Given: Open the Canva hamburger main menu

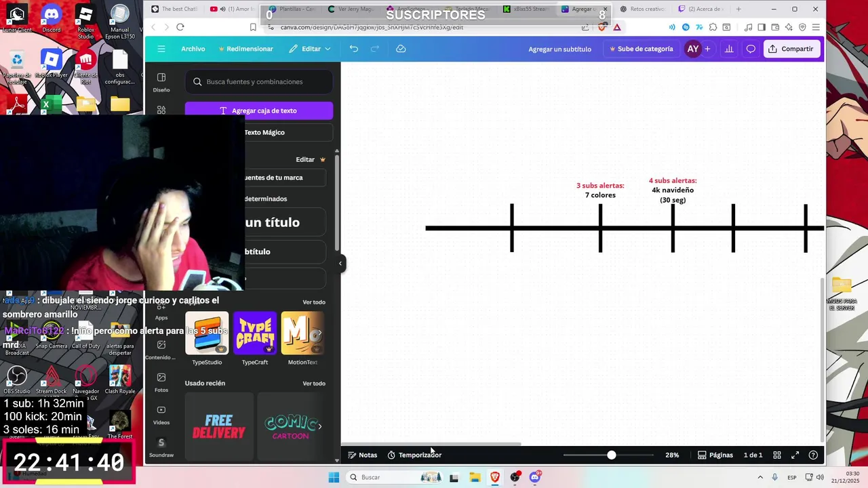Looking at the screenshot, I should pyautogui.click(x=161, y=49).
